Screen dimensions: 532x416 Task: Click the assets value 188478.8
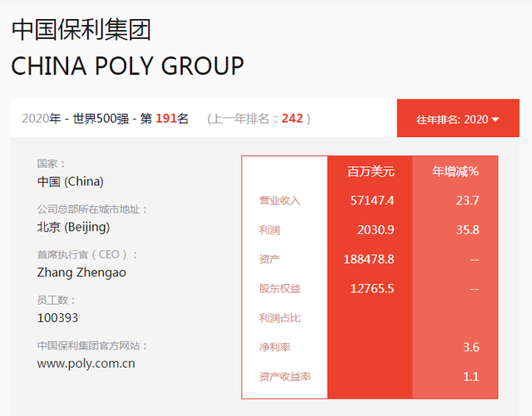pos(369,260)
